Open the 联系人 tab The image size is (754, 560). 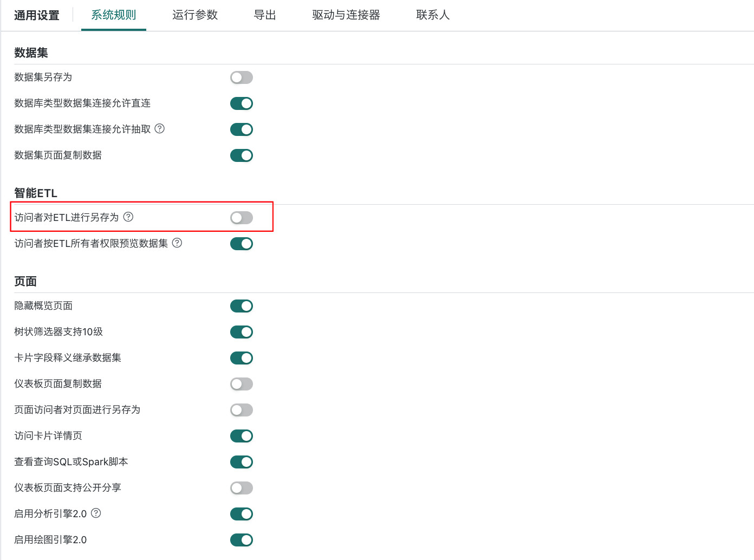coord(433,16)
